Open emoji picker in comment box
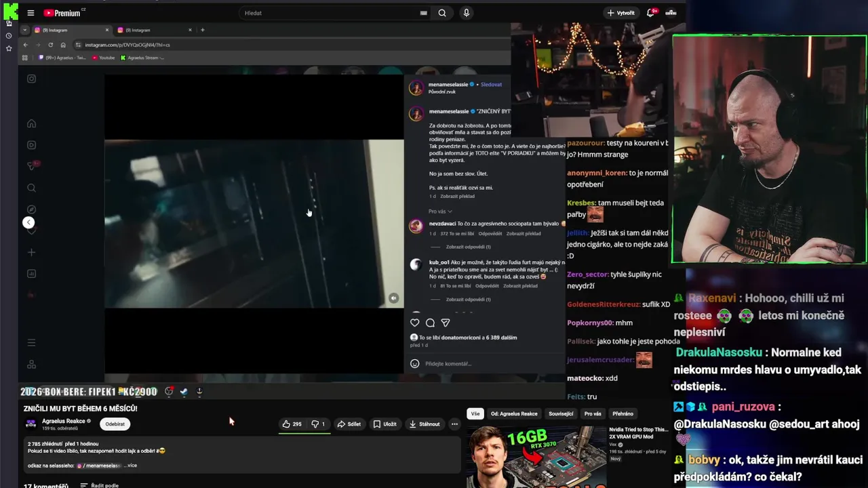Screen dimensions: 868x488 [x=415, y=363]
